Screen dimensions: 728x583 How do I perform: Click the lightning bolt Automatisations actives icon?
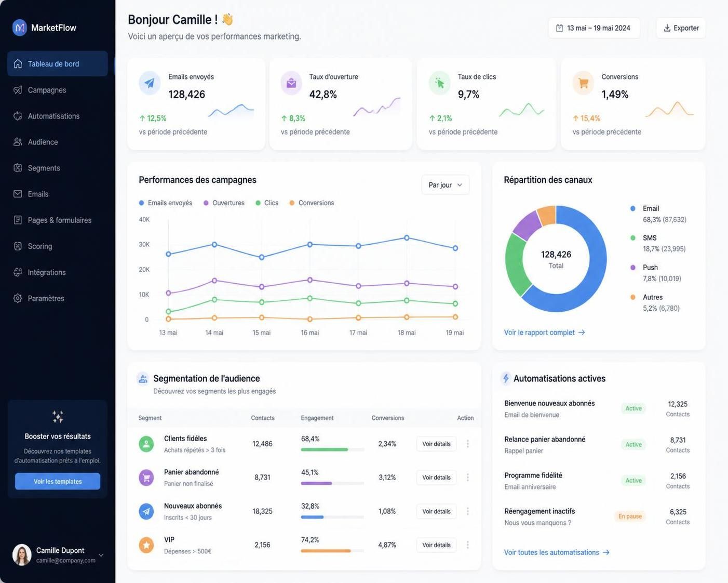506,378
